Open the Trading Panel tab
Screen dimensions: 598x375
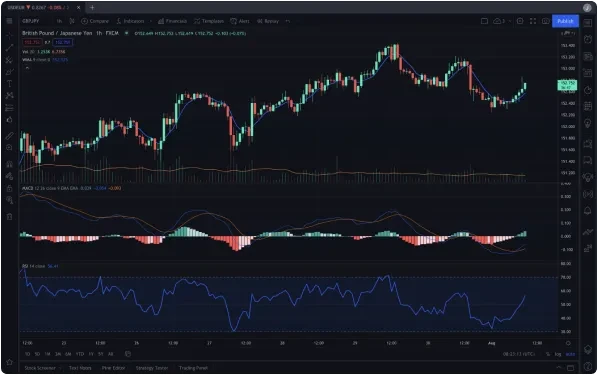click(x=193, y=368)
